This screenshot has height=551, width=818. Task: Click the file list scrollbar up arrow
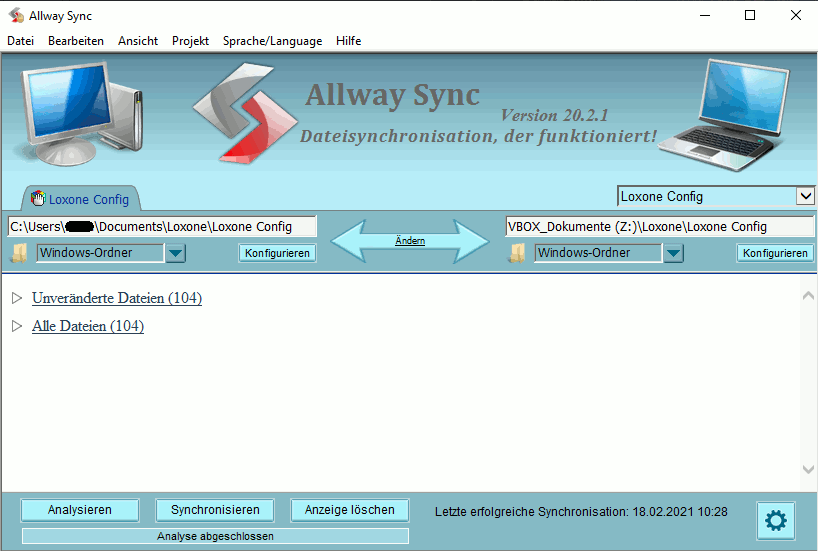808,296
